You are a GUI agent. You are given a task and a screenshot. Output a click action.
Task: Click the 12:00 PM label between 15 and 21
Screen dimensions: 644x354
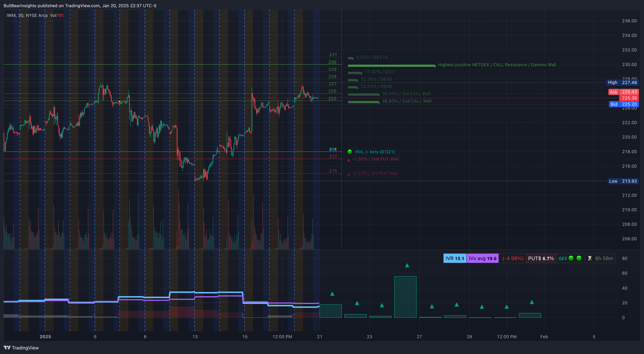282,337
